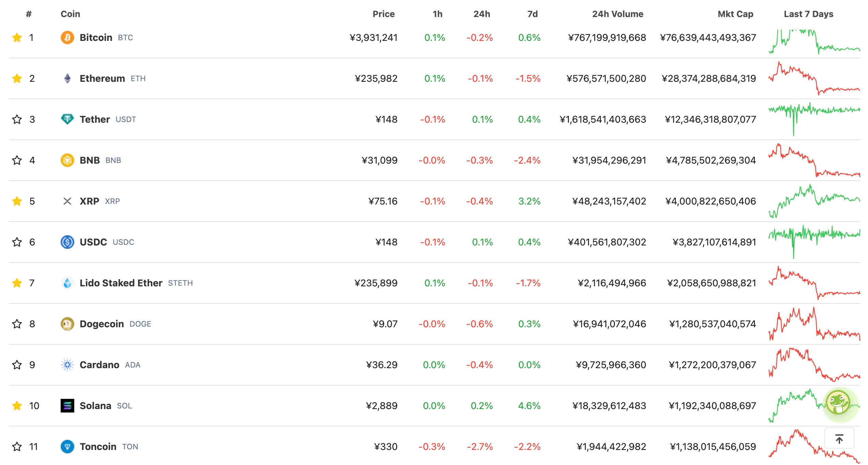The image size is (868, 465).
Task: Click the Dogecoin logo icon
Action: (x=67, y=324)
